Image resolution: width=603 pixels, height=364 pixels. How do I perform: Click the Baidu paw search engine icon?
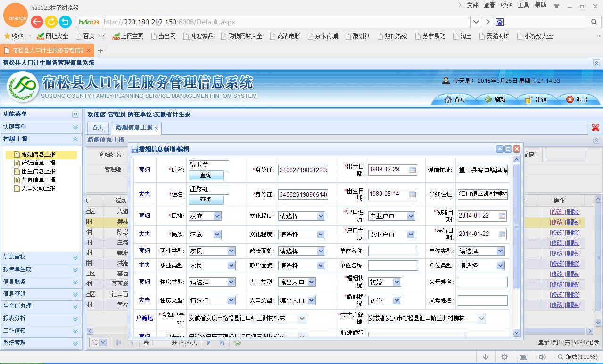[x=500, y=22]
